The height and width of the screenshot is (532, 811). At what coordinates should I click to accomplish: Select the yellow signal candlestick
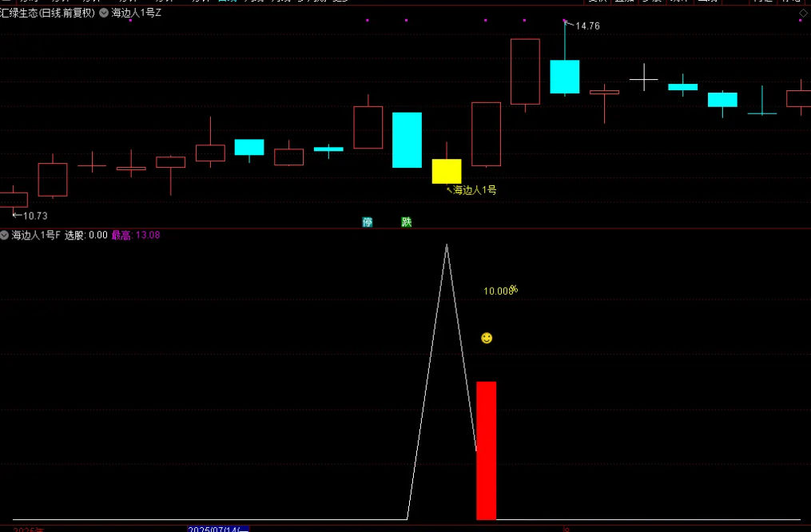tap(447, 171)
